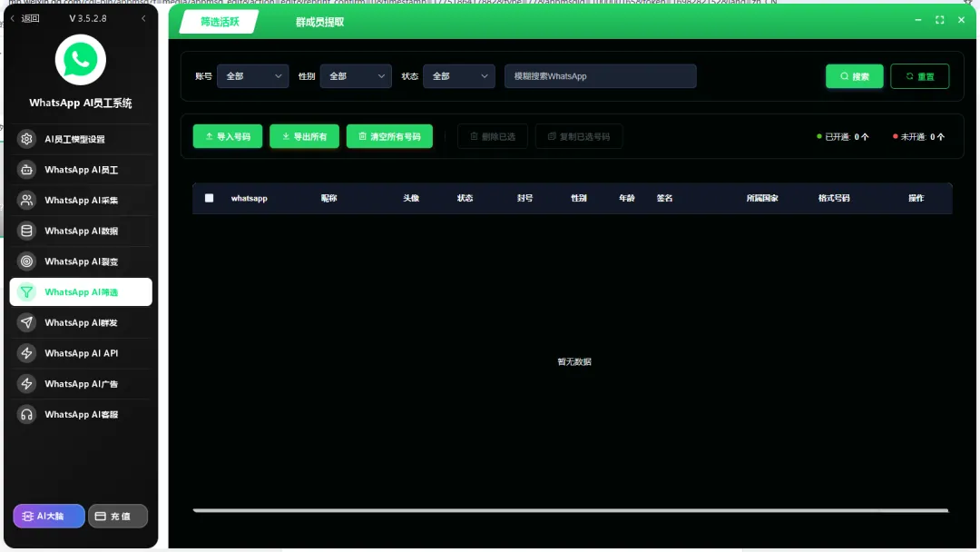Open WhatsApp AI裂变 target icon

pyautogui.click(x=26, y=261)
